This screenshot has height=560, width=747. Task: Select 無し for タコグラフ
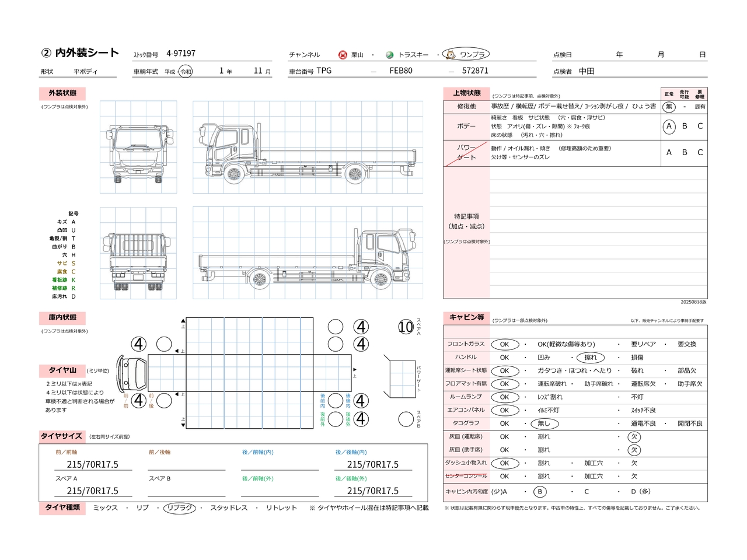pyautogui.click(x=544, y=423)
